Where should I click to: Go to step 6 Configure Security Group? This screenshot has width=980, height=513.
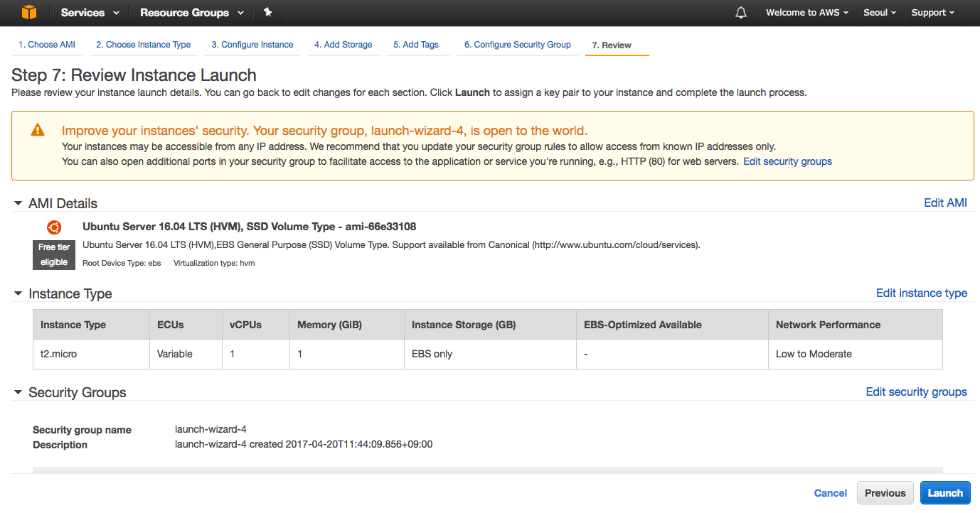tap(518, 45)
